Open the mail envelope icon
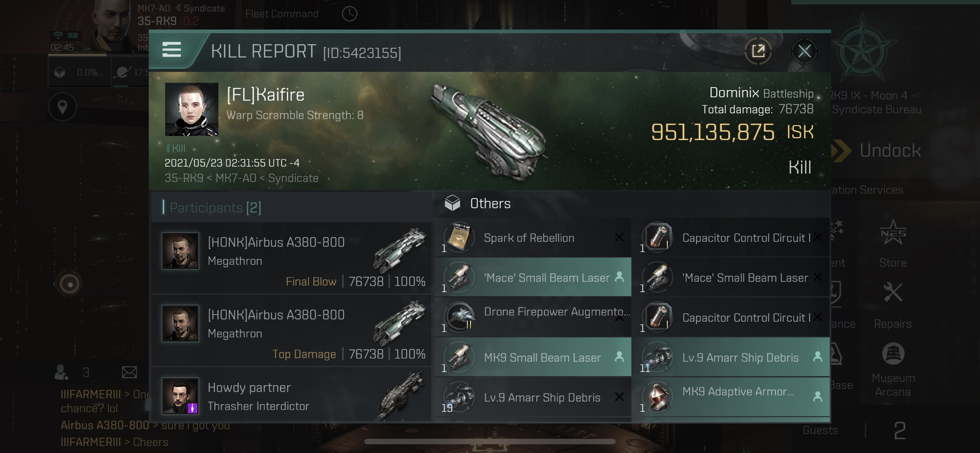980x453 pixels. point(129,372)
